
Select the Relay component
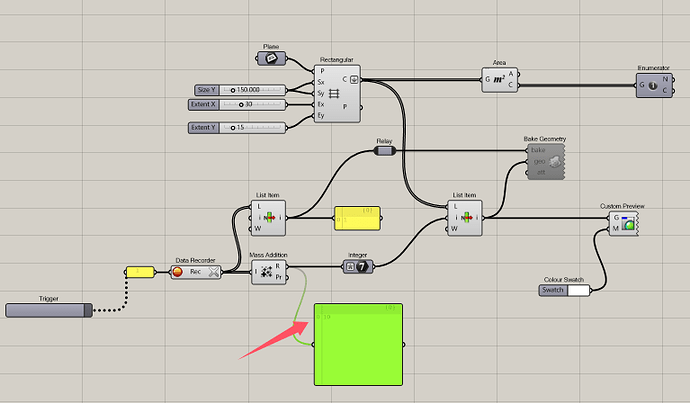click(x=385, y=151)
